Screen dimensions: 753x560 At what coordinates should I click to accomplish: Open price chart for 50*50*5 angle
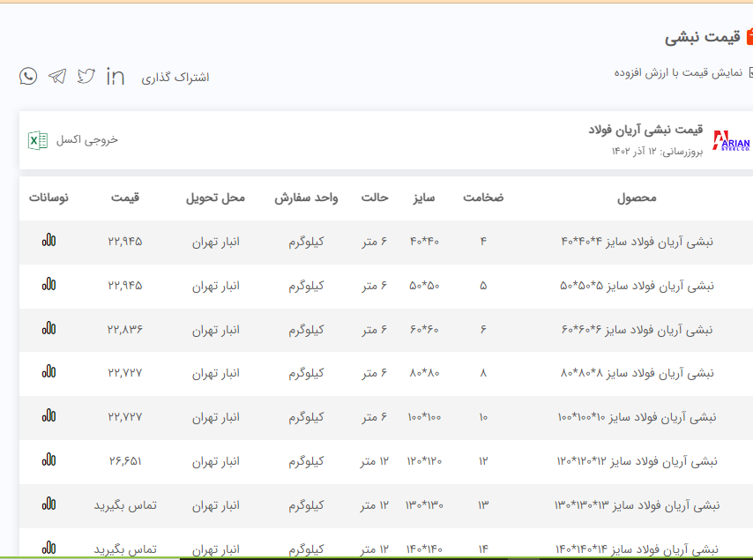[x=48, y=284]
